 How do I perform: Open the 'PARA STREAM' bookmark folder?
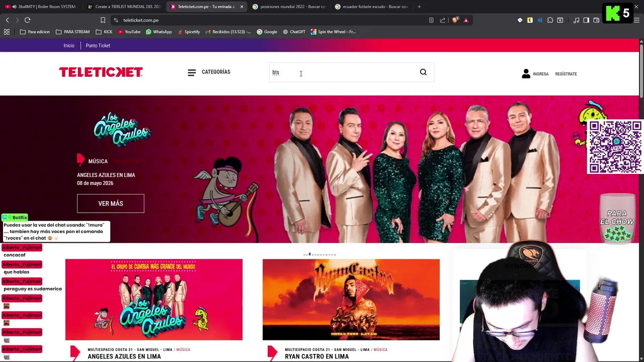pyautogui.click(x=72, y=32)
